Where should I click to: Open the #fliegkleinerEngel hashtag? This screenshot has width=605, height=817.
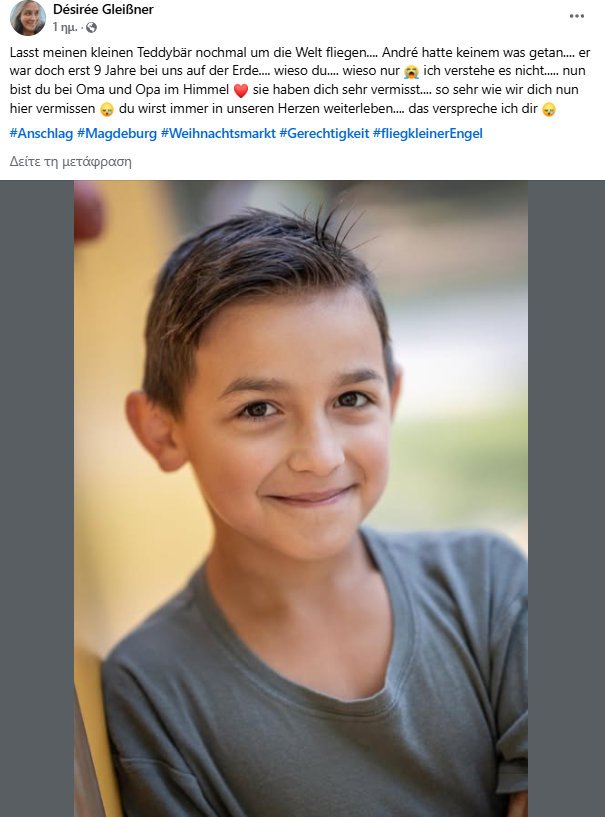coord(428,133)
